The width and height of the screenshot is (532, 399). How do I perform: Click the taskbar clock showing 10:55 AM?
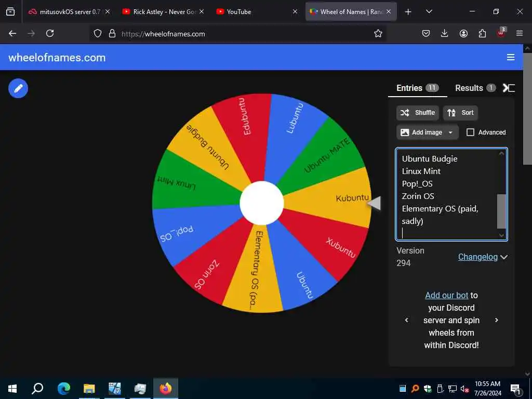487,389
